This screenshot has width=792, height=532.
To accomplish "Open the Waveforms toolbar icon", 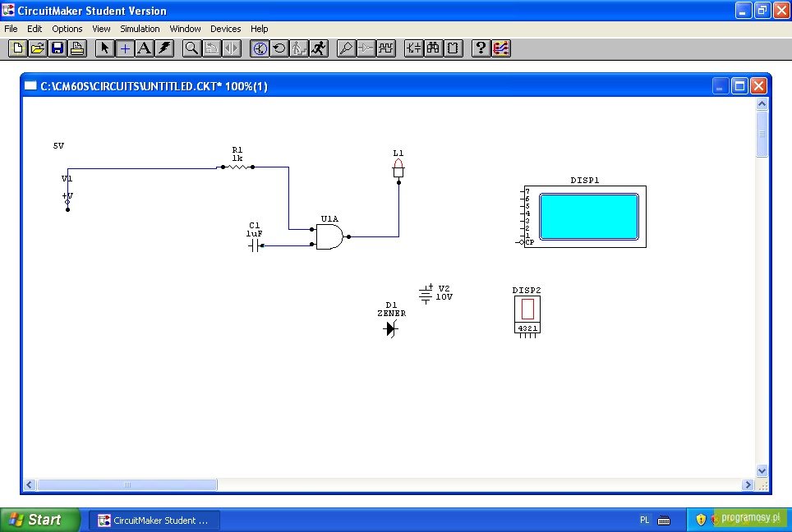I will pyautogui.click(x=386, y=48).
